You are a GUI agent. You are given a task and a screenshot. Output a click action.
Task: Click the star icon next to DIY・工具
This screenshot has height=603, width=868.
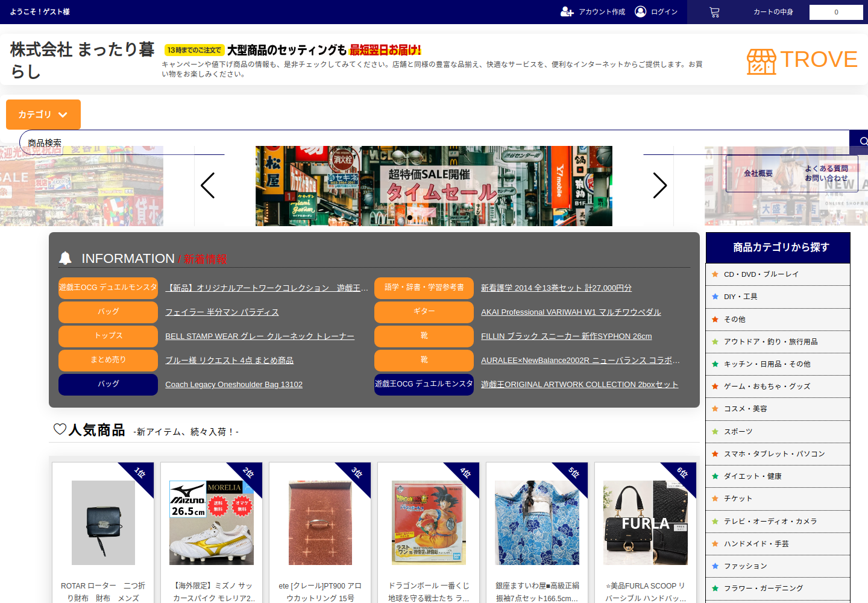[715, 297]
